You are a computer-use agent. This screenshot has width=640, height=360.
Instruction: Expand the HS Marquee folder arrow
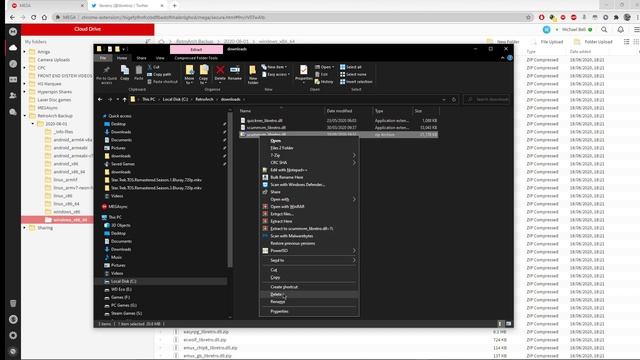pos(24,84)
